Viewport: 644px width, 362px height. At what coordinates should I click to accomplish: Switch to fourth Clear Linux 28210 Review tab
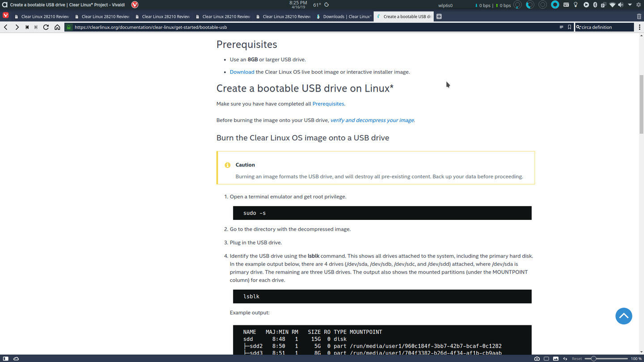click(222, 17)
